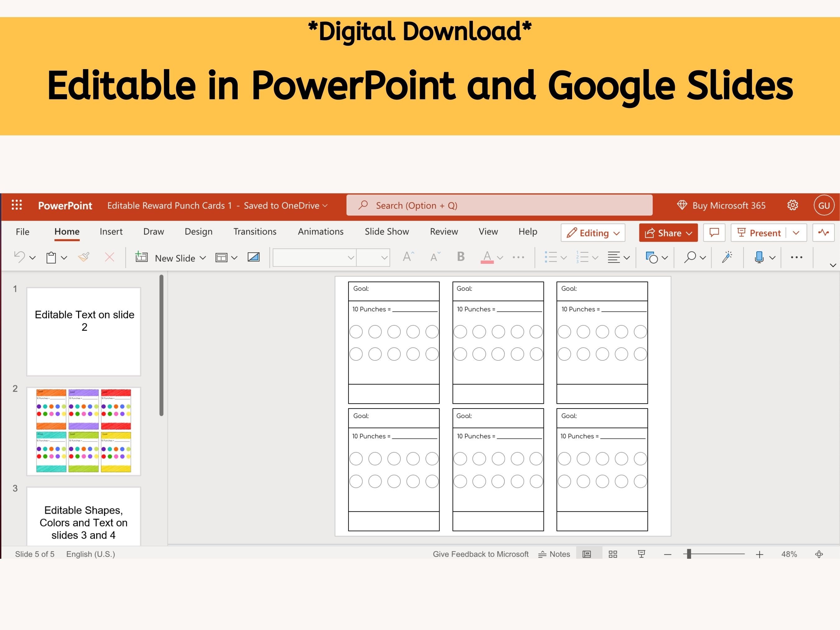Click Buy Microsoft 365

tap(721, 205)
